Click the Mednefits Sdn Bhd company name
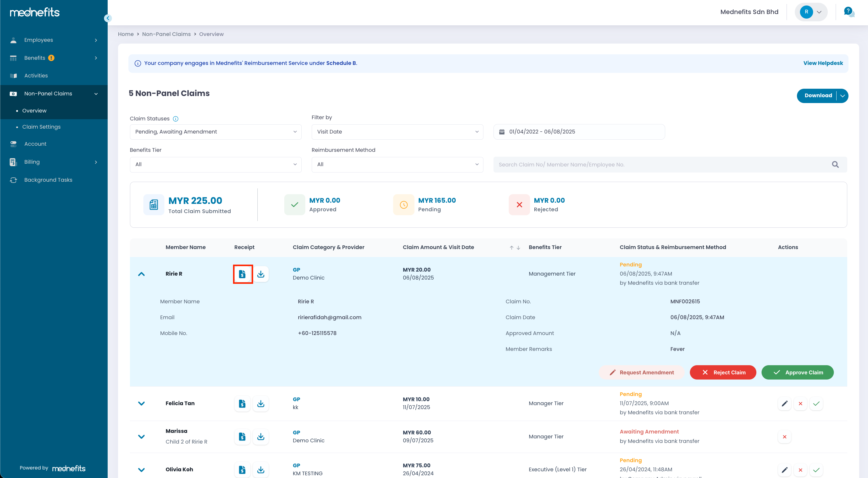 (x=749, y=12)
